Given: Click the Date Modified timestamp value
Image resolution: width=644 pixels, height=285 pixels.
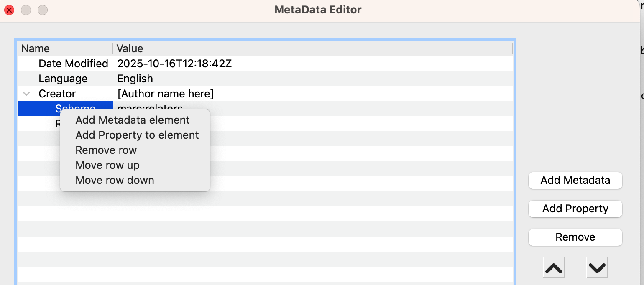Looking at the screenshot, I should (x=174, y=64).
